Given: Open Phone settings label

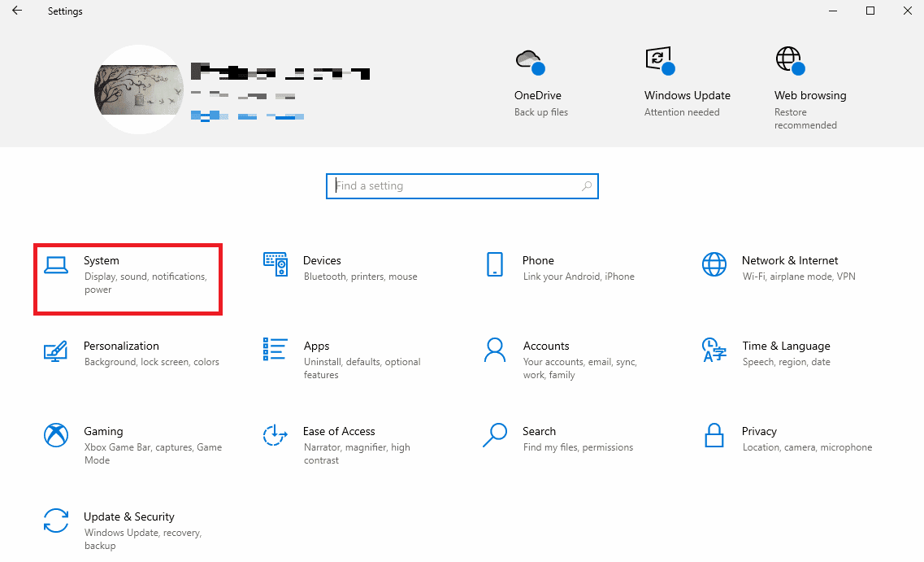Looking at the screenshot, I should click(x=538, y=260).
